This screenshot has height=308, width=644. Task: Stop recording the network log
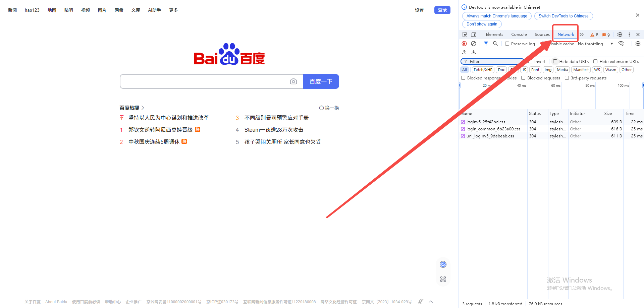coord(464,44)
